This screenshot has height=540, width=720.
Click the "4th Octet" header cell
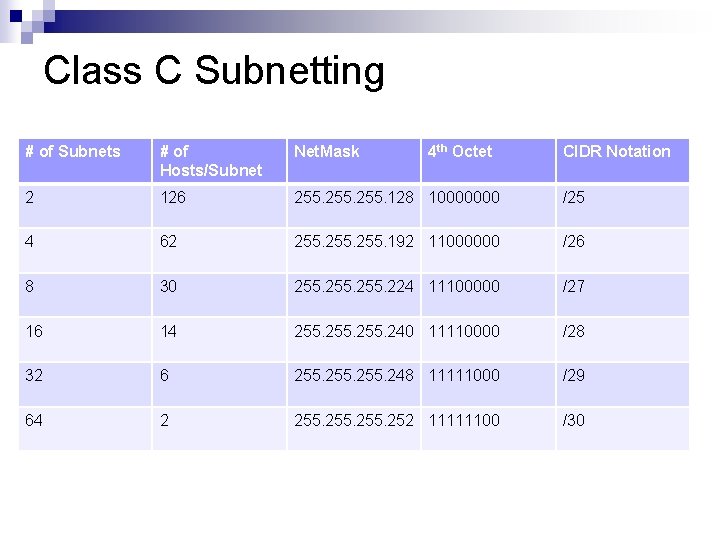coord(460,152)
